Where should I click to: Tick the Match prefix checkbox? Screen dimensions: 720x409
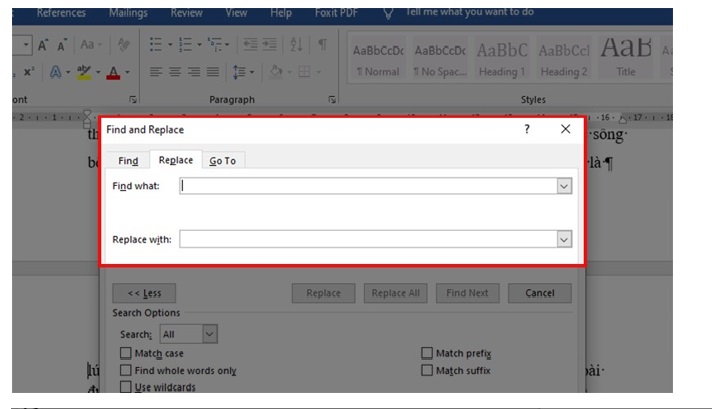(x=427, y=353)
